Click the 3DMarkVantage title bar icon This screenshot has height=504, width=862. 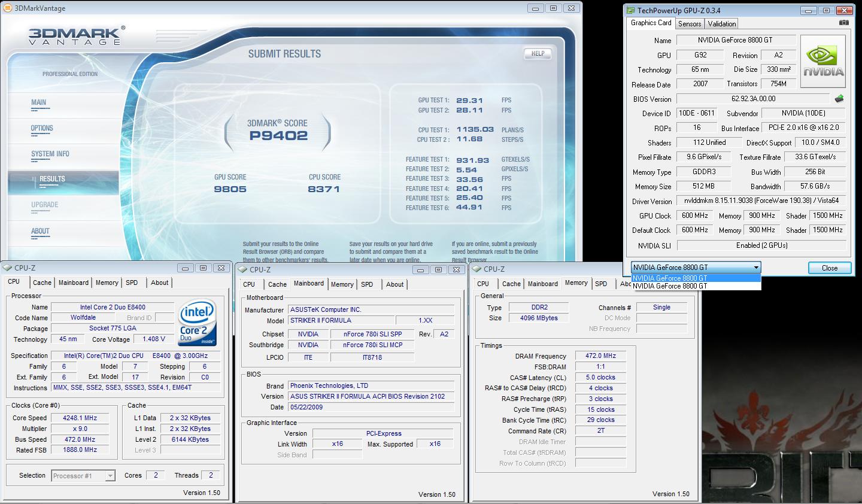click(7, 8)
